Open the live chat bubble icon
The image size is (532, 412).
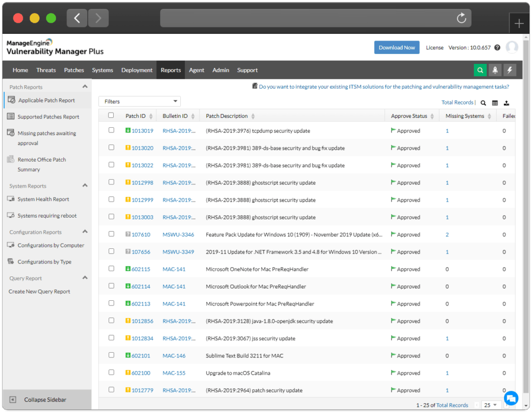(511, 398)
